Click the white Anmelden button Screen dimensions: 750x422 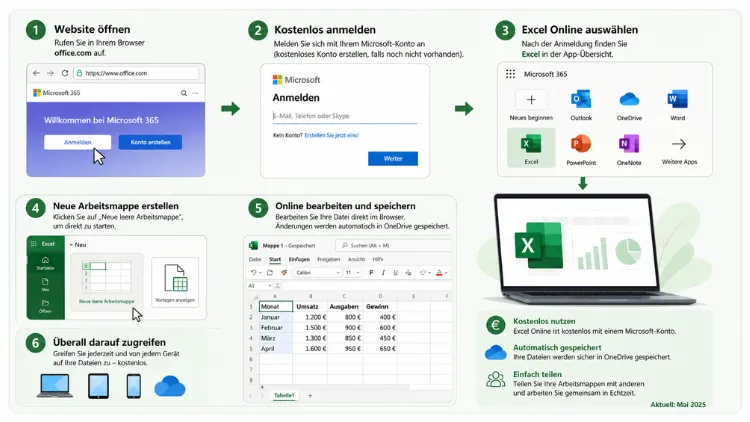pyautogui.click(x=77, y=142)
